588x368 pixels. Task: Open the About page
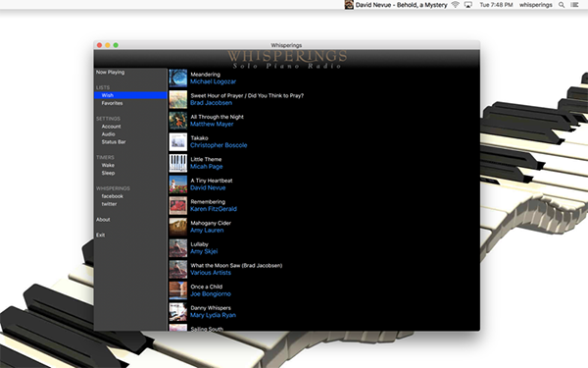(103, 220)
